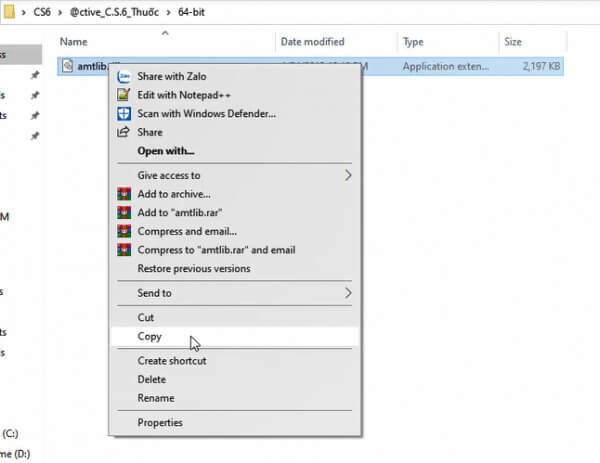Choose Copy from the context menu
The height and width of the screenshot is (463, 600).
tap(149, 337)
